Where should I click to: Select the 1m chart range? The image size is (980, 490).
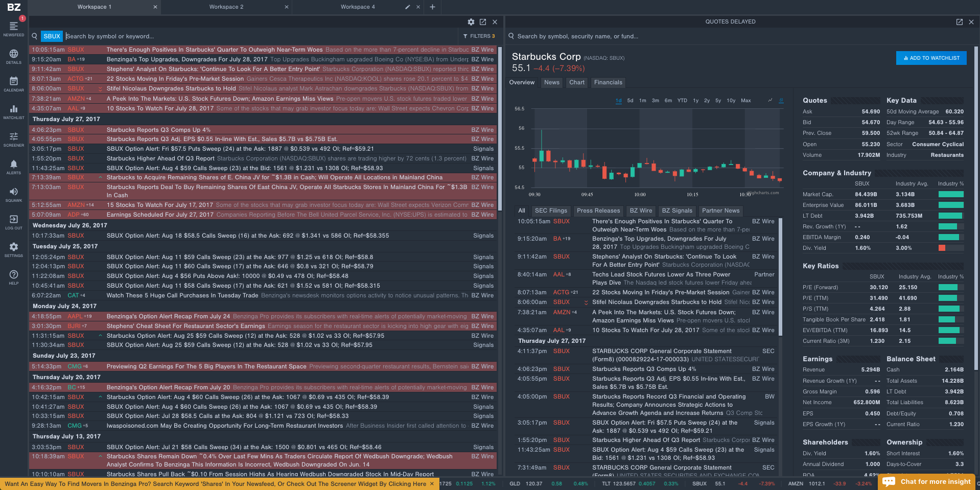tap(643, 101)
